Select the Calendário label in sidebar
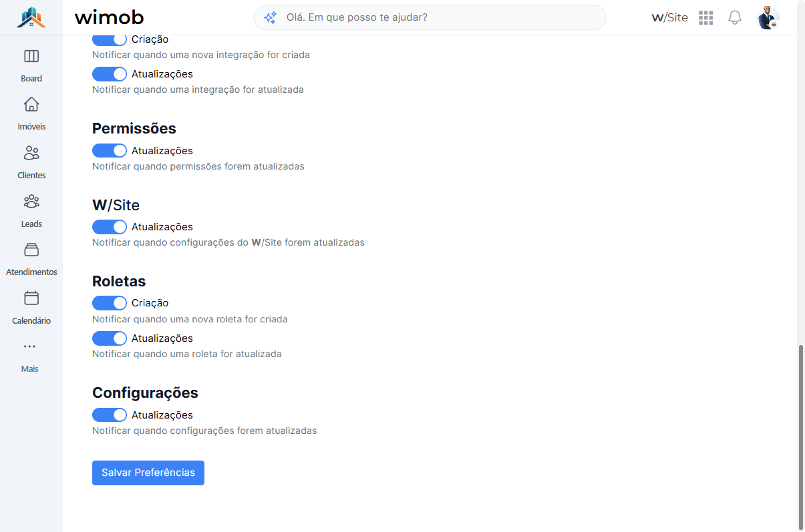 tap(31, 321)
